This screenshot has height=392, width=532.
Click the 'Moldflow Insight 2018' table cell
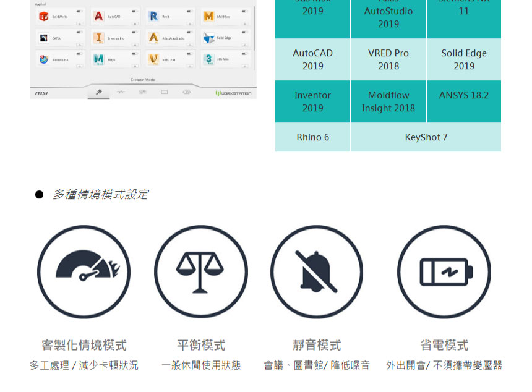coord(388,101)
